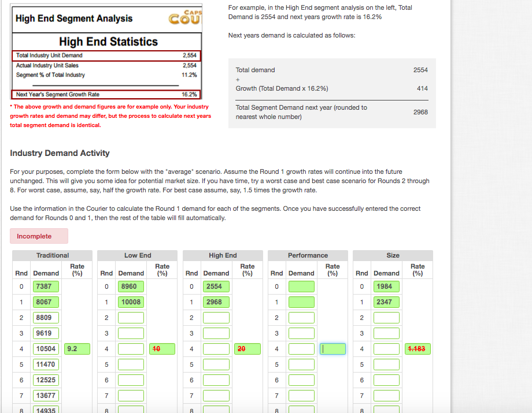Select Performance Round 1 demand field
The image size is (532, 413).
301,302
